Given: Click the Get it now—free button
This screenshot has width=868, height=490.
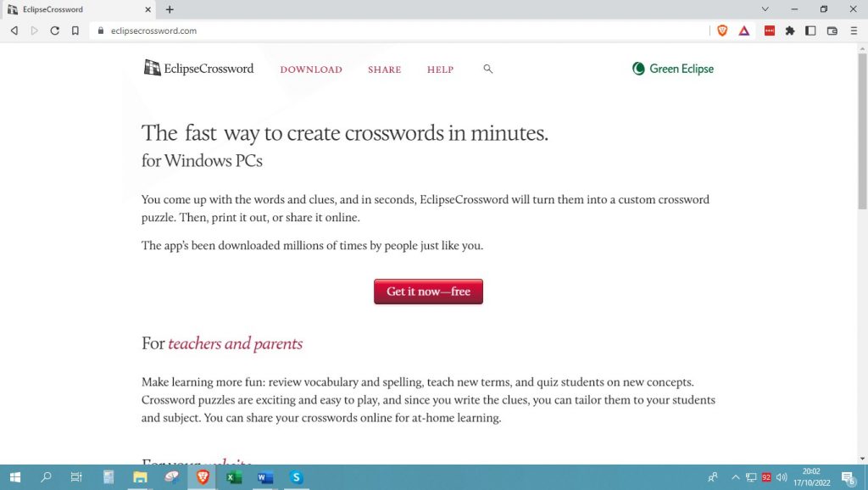Looking at the screenshot, I should (428, 291).
